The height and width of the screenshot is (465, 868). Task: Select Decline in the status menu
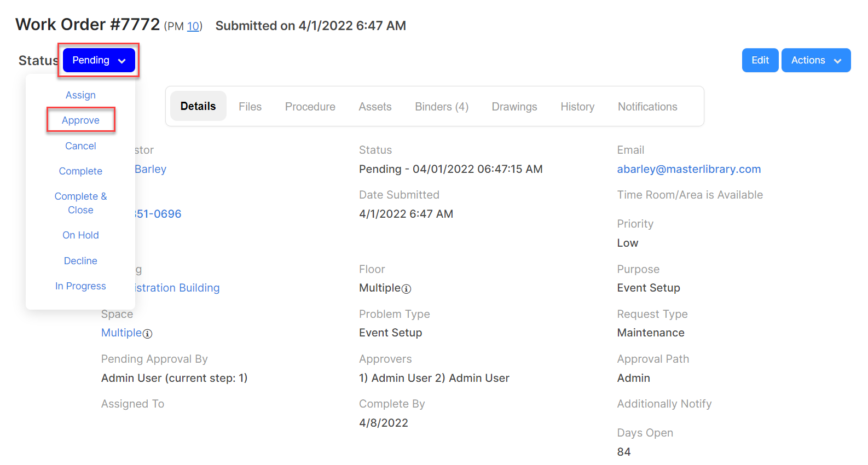pos(80,261)
